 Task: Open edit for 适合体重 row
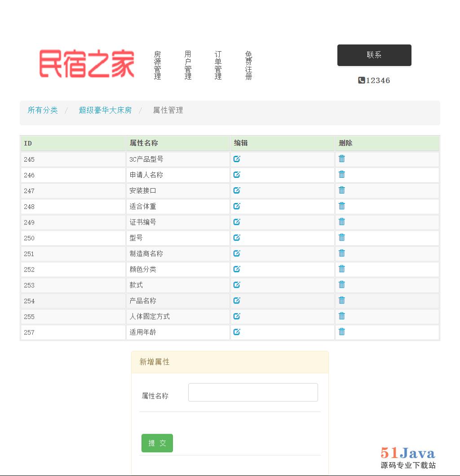[x=237, y=206]
